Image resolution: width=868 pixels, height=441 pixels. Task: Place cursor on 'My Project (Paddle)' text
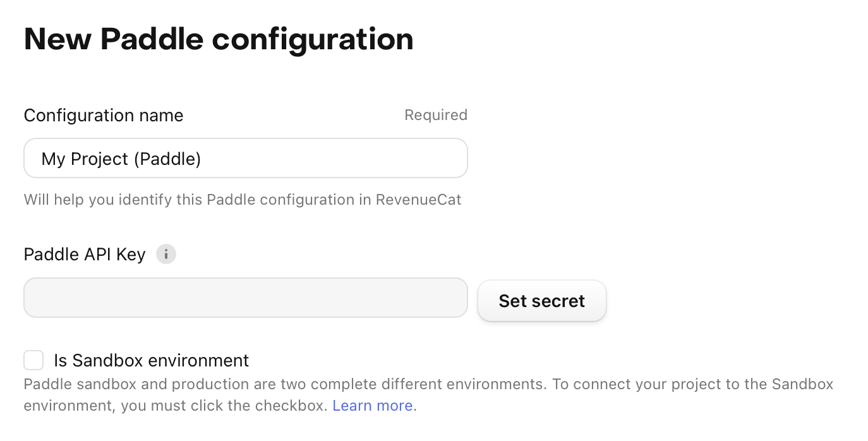pyautogui.click(x=121, y=159)
